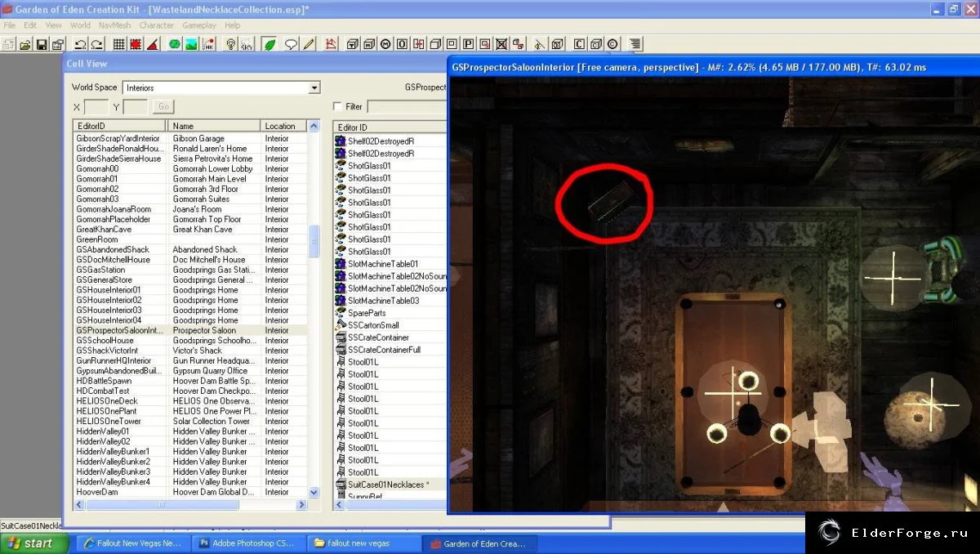The image size is (980, 554).
Task: Click the red grid toolbar icon
Action: click(135, 44)
